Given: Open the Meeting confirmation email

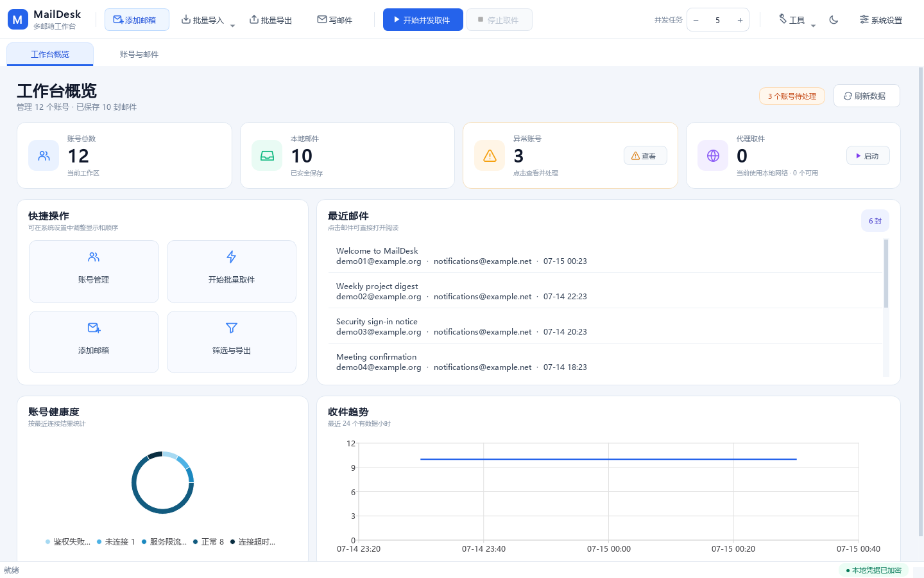Looking at the screenshot, I should coord(605,362).
